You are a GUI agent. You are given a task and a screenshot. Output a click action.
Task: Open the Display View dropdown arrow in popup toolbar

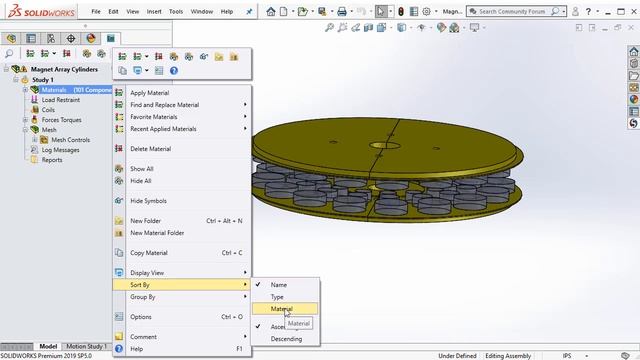(147, 71)
